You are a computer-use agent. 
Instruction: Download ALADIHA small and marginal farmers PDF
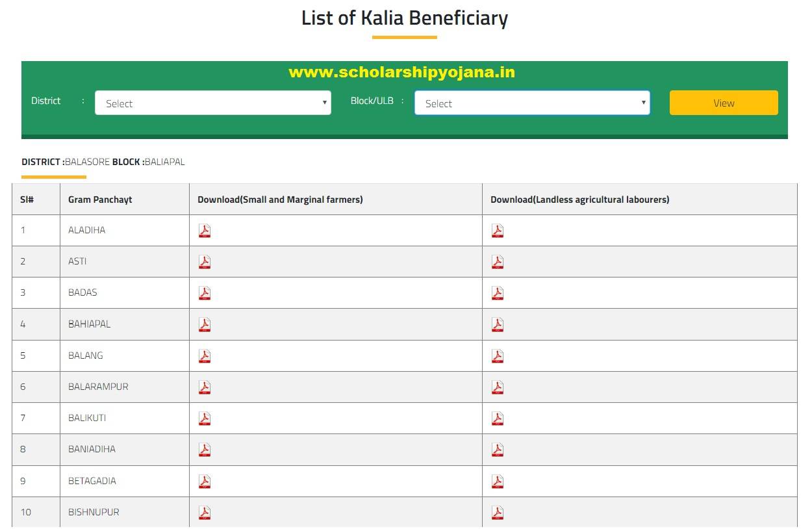[205, 231]
